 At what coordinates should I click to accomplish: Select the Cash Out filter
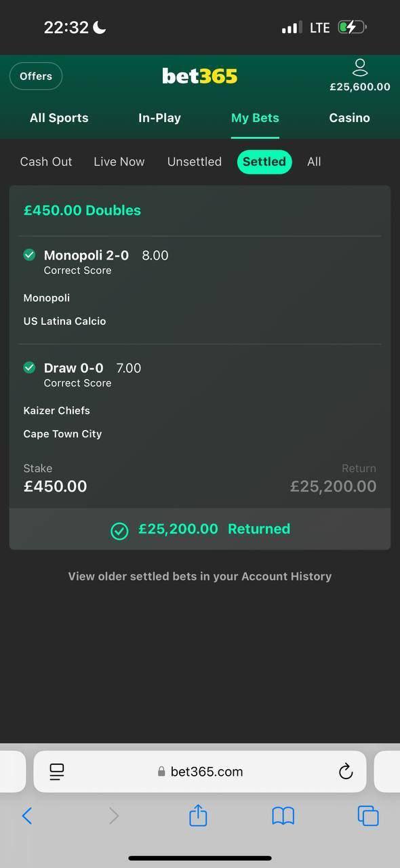point(46,161)
